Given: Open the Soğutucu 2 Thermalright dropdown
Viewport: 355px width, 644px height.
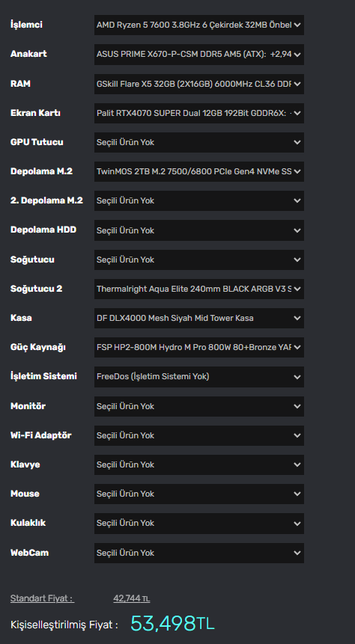Looking at the screenshot, I should [x=199, y=289].
